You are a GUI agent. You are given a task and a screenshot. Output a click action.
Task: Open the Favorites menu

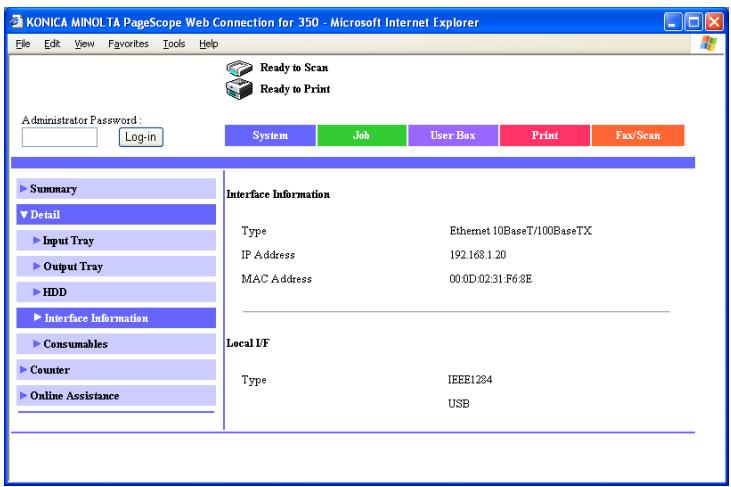(x=128, y=44)
